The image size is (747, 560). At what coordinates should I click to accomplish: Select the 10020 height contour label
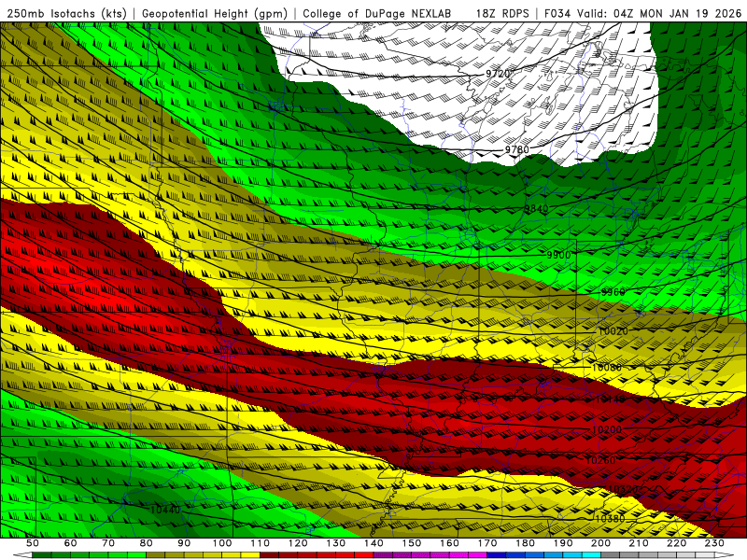tap(613, 330)
